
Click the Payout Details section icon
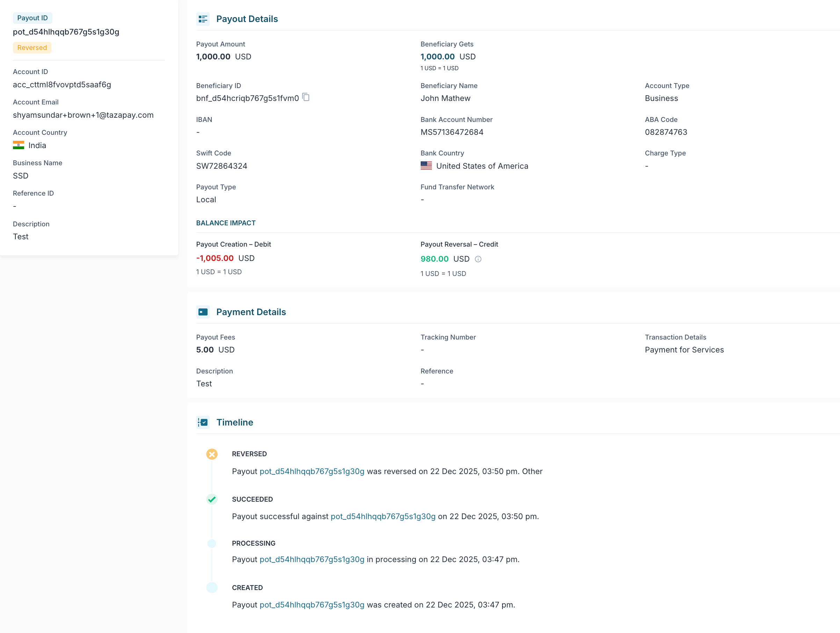(x=203, y=19)
